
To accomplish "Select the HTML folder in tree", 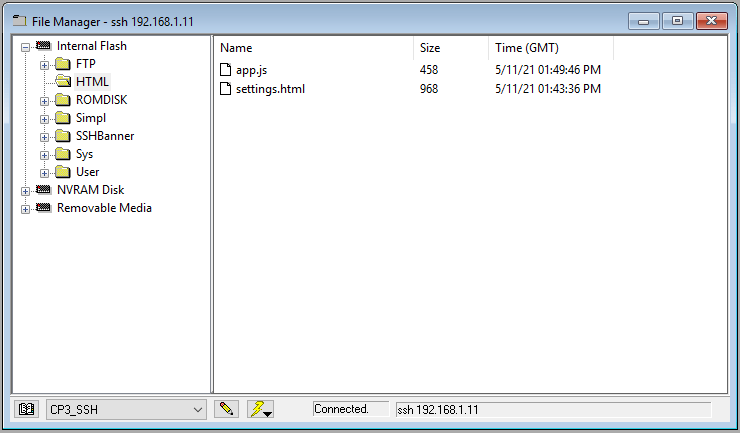I will [92, 82].
